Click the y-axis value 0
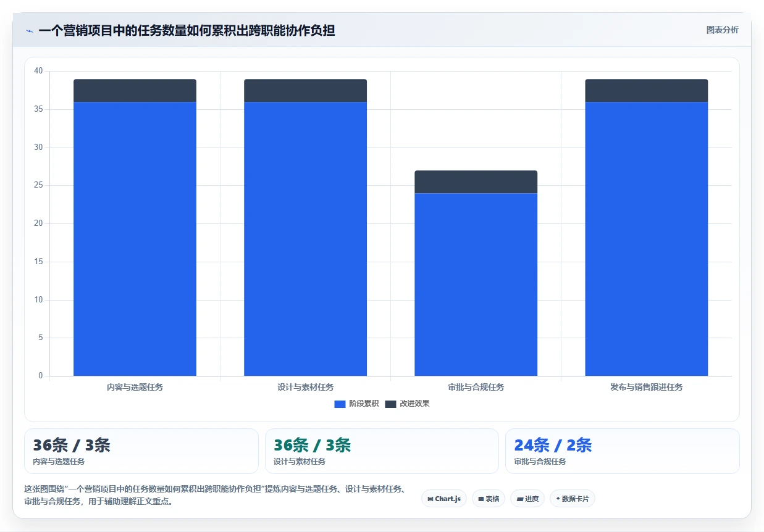 pyautogui.click(x=41, y=376)
